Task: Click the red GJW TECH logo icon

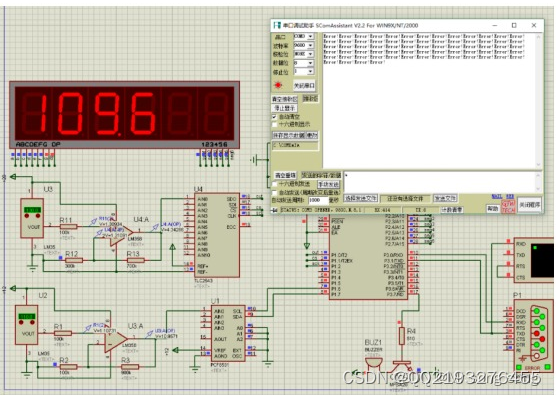Action: pyautogui.click(x=508, y=207)
